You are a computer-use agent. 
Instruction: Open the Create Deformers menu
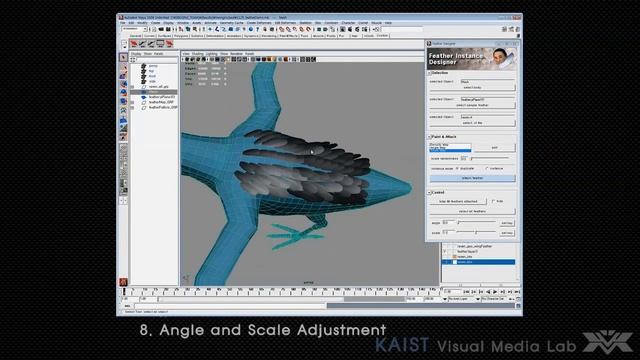tap(259, 23)
